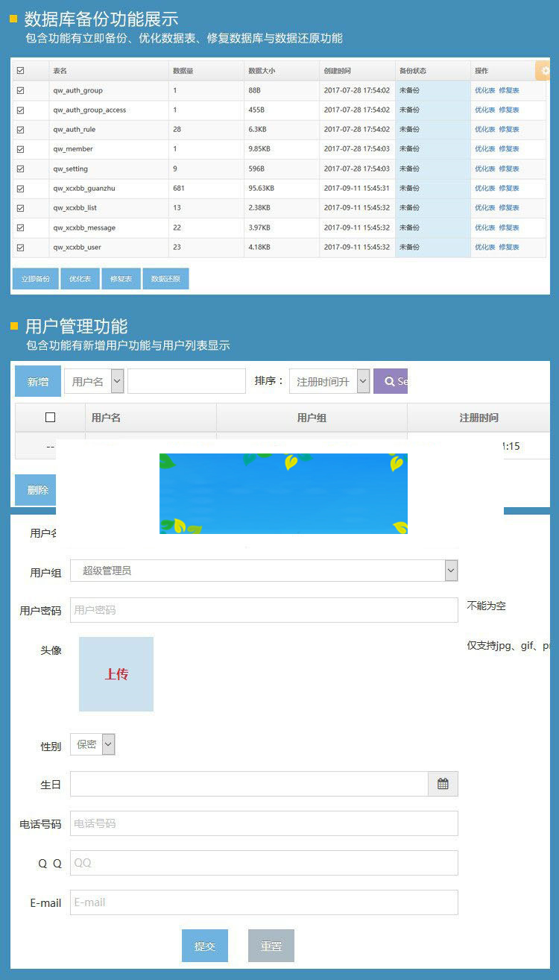The width and height of the screenshot is (559, 980).
Task: Toggle checkbox for qw_xcxbb_user table
Action: coord(21,247)
